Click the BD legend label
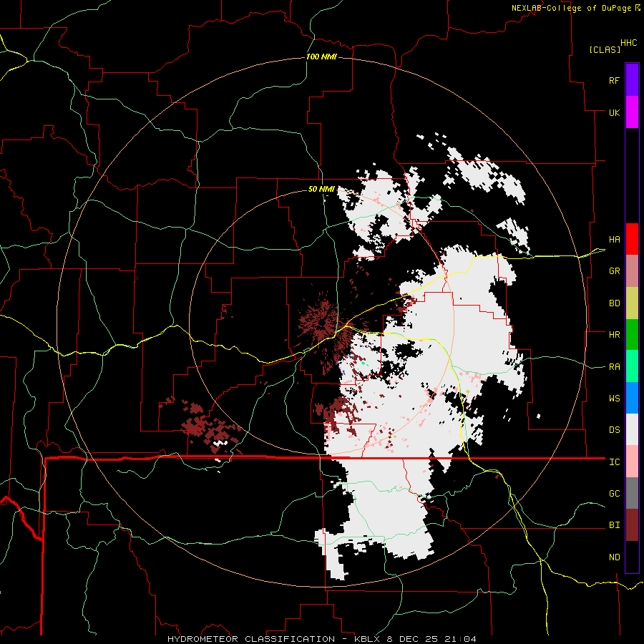 coord(614,303)
